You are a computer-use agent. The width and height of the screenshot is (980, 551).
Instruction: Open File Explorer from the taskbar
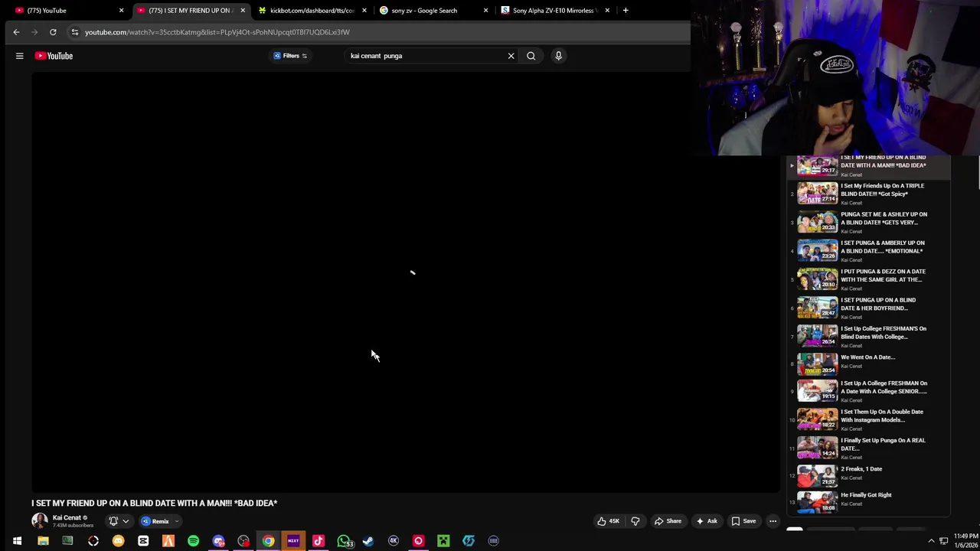point(43,541)
